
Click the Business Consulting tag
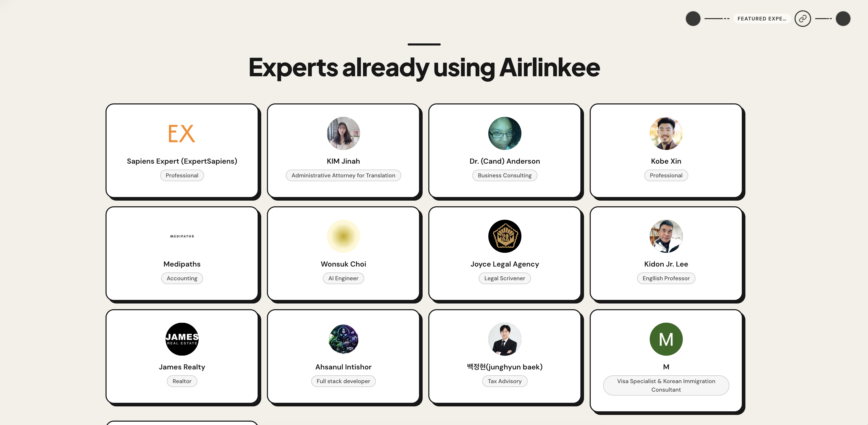(504, 176)
